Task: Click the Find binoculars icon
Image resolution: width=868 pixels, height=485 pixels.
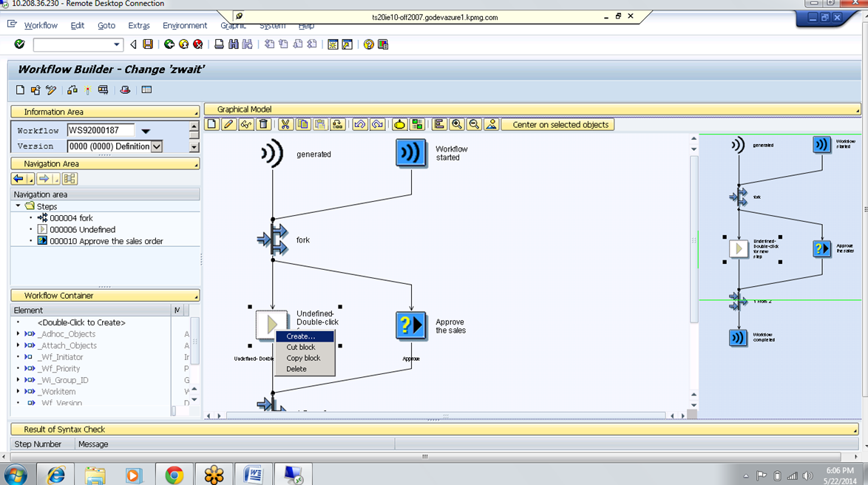Action: click(234, 44)
